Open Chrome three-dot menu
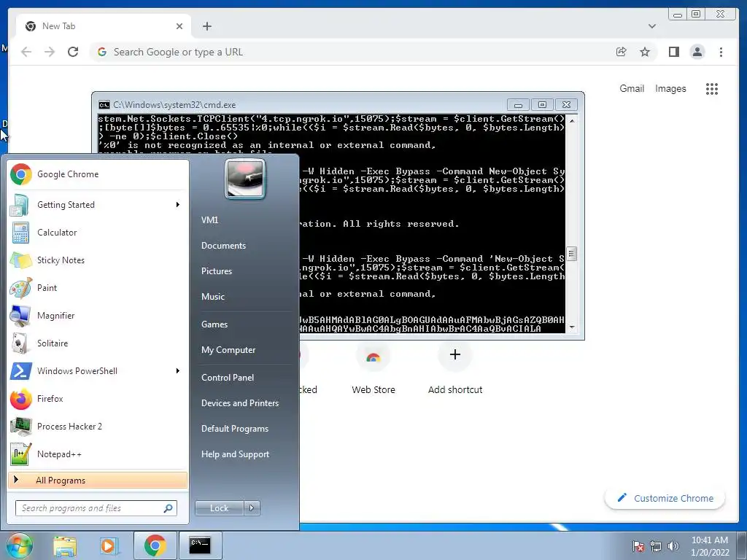Screen dimensions: 747x560 [x=721, y=52]
